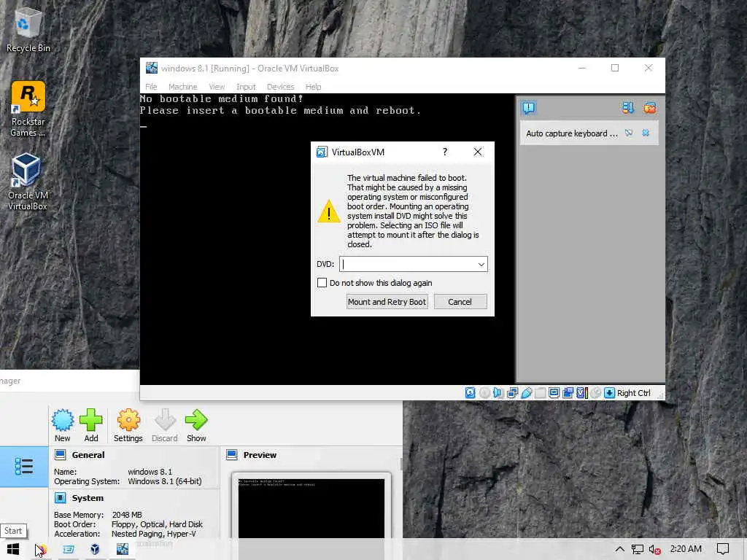The width and height of the screenshot is (747, 560).
Task: Select the Rockstar Games desktop shortcut
Action: point(28,109)
